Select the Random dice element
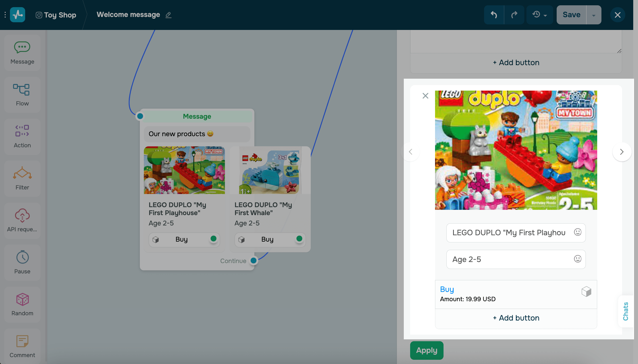638x364 pixels. (x=22, y=304)
